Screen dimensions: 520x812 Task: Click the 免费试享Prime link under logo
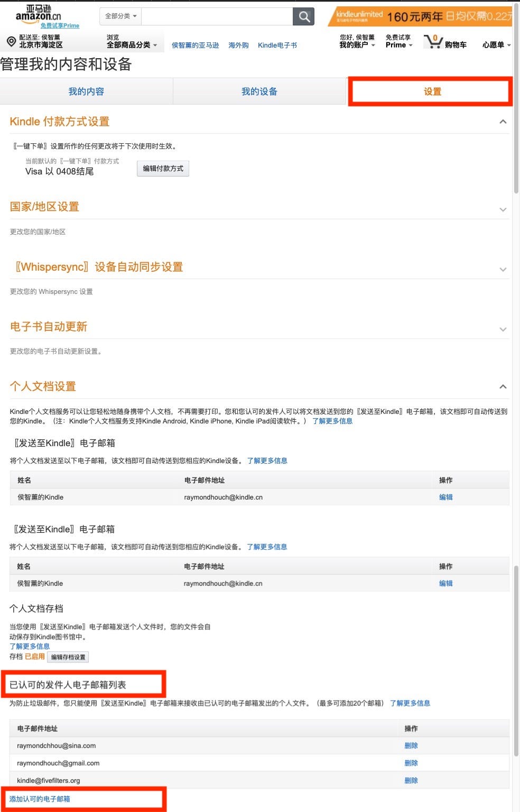point(60,25)
